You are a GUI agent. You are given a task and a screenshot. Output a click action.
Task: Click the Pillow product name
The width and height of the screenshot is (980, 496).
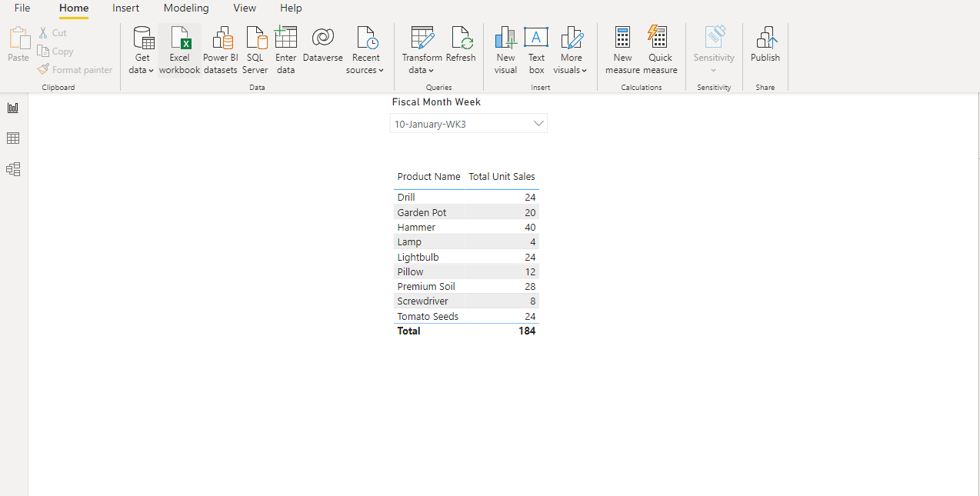(410, 271)
